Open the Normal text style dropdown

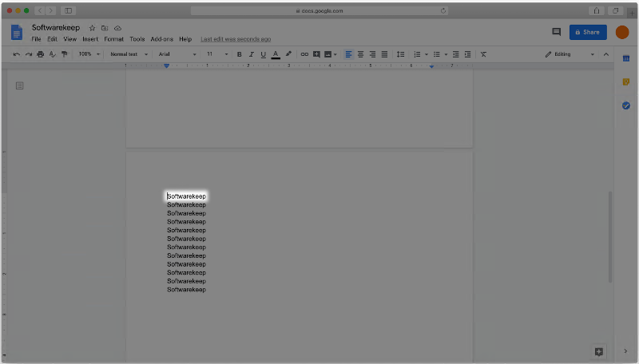click(128, 54)
